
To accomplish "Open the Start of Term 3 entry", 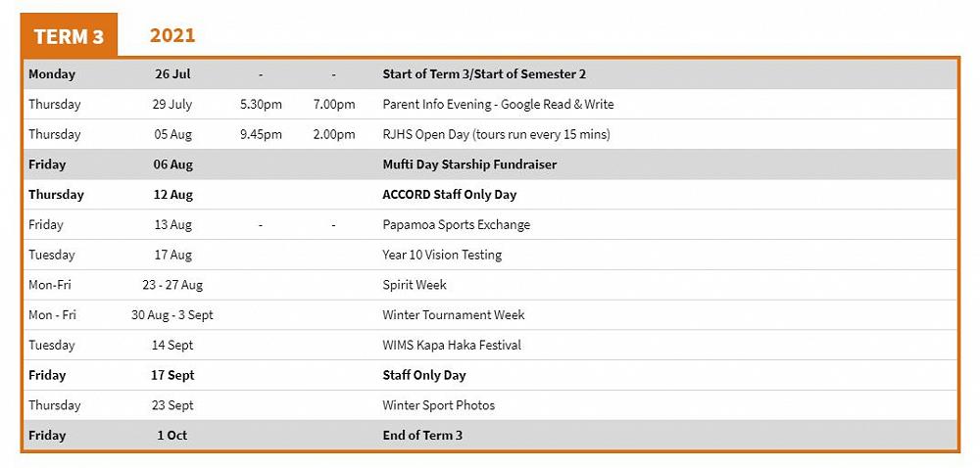I will point(484,74).
